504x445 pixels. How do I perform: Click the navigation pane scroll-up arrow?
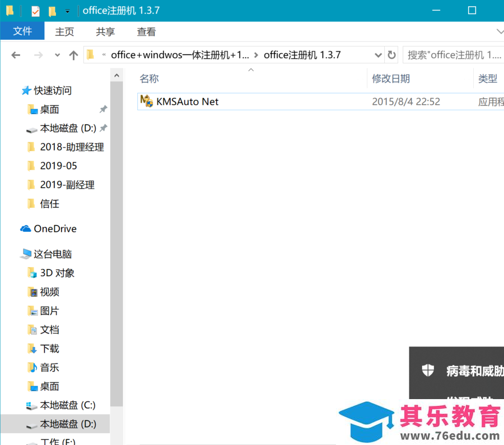click(116, 76)
